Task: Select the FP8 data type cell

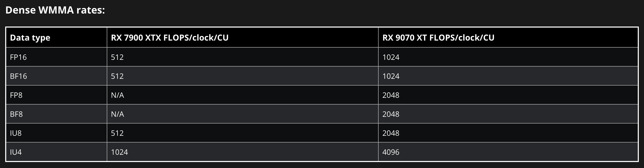Action: pyautogui.click(x=16, y=95)
